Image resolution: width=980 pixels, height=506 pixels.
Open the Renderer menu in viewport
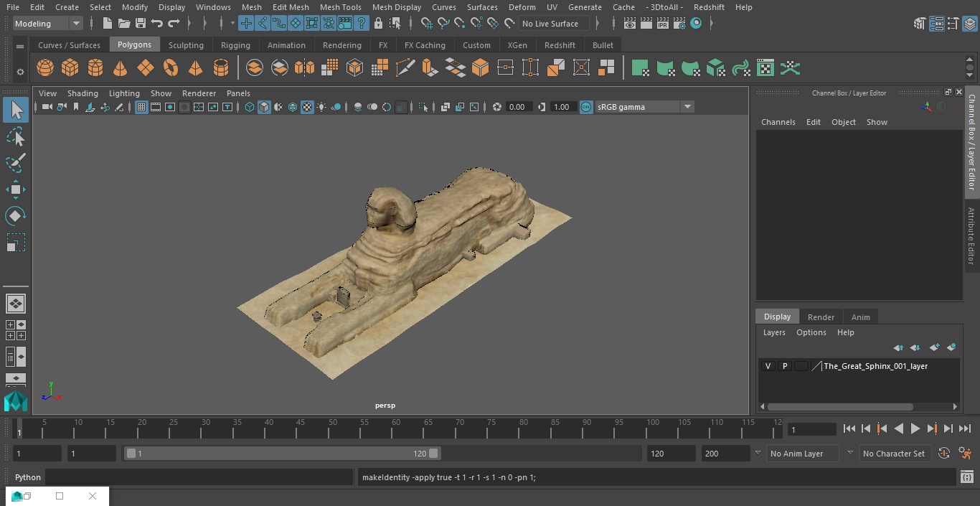click(x=199, y=93)
